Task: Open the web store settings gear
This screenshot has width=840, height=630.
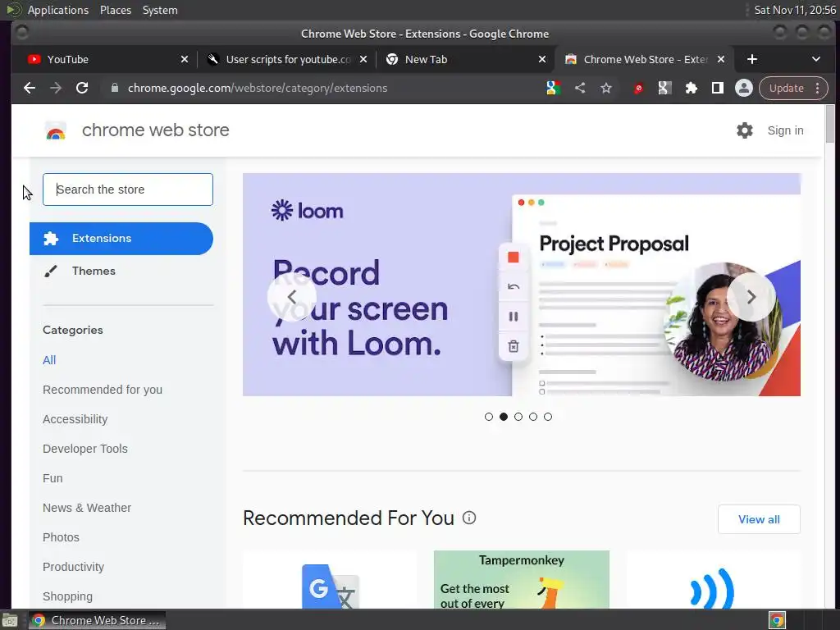Action: [745, 130]
